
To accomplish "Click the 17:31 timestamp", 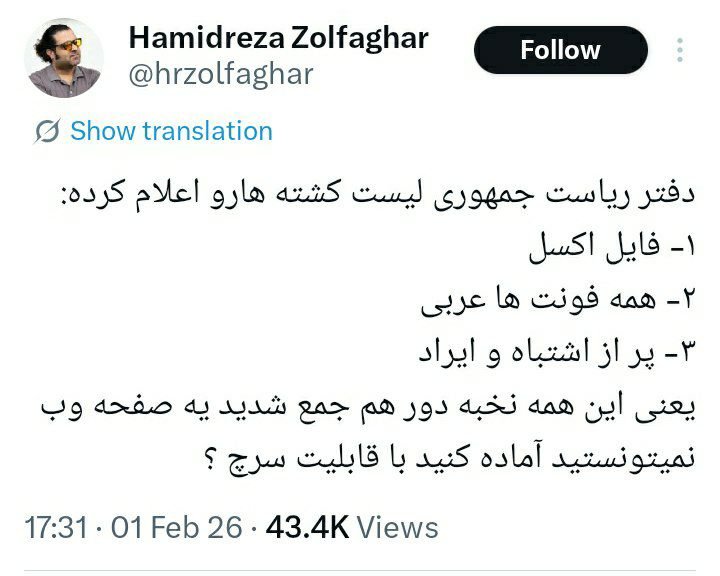I will coord(56,527).
